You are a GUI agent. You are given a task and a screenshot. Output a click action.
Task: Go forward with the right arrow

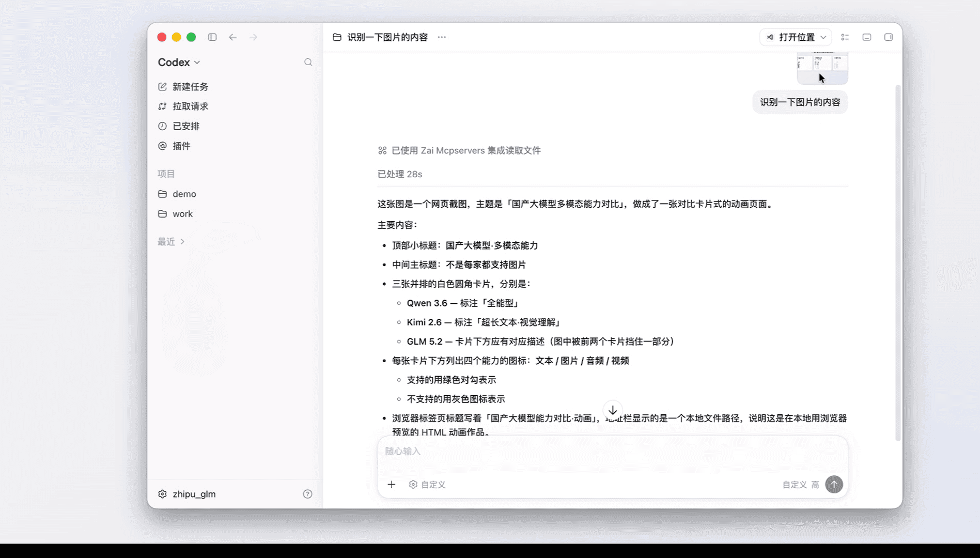[253, 37]
